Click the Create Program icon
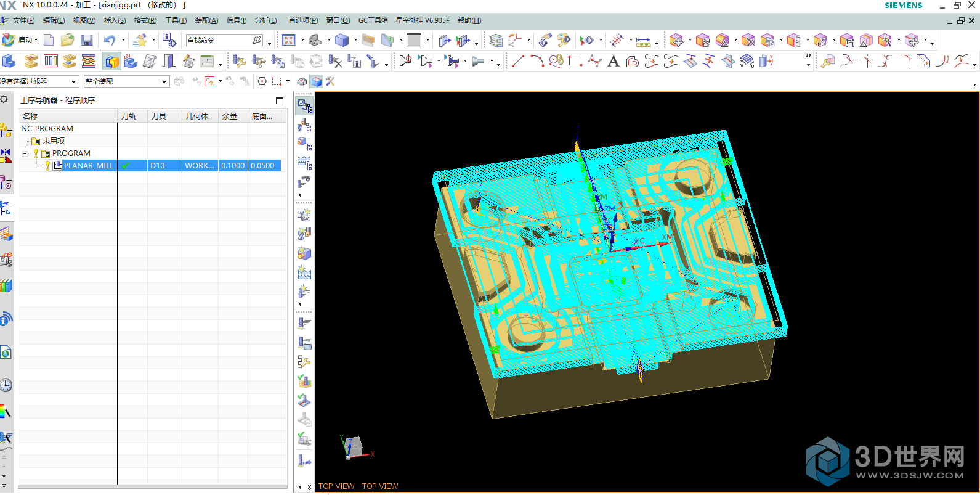Viewport: 980px width, 495px height. pos(304,215)
